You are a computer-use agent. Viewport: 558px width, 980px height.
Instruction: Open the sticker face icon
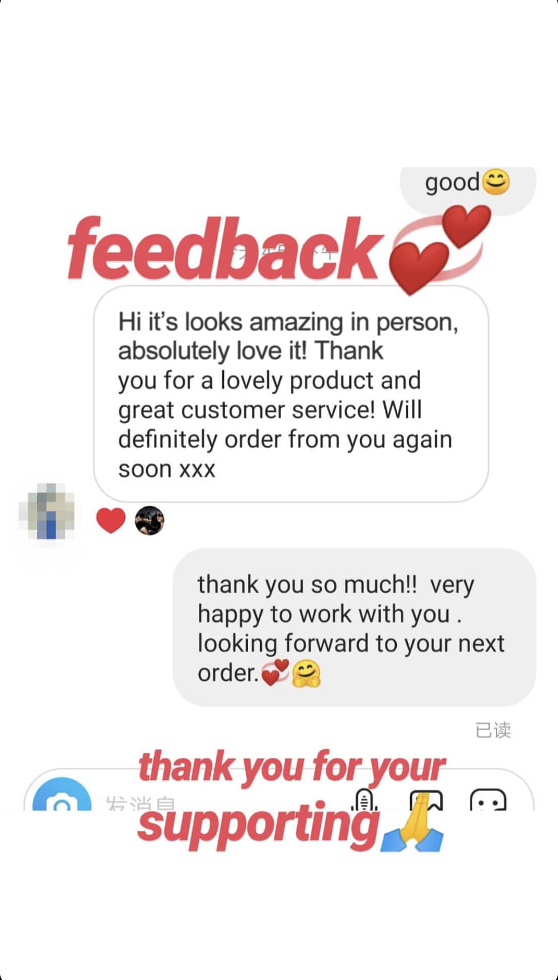488,799
